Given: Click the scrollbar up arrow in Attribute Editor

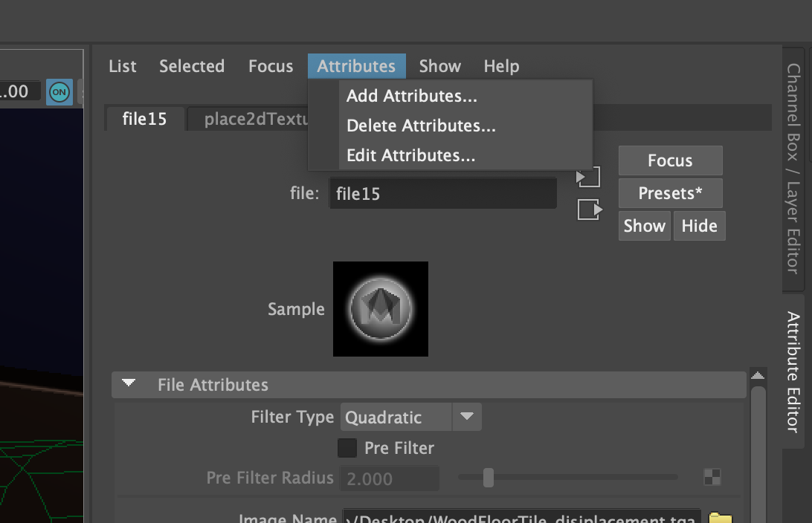Looking at the screenshot, I should (758, 375).
